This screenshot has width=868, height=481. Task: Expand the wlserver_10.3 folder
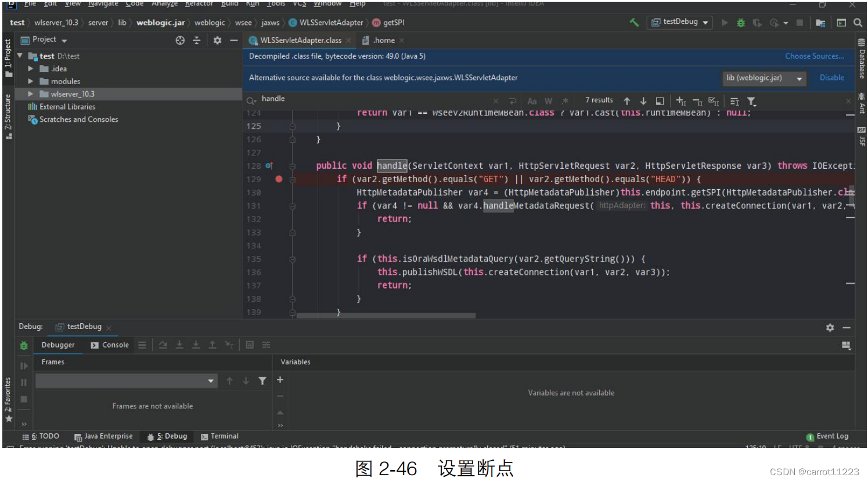pyautogui.click(x=31, y=94)
